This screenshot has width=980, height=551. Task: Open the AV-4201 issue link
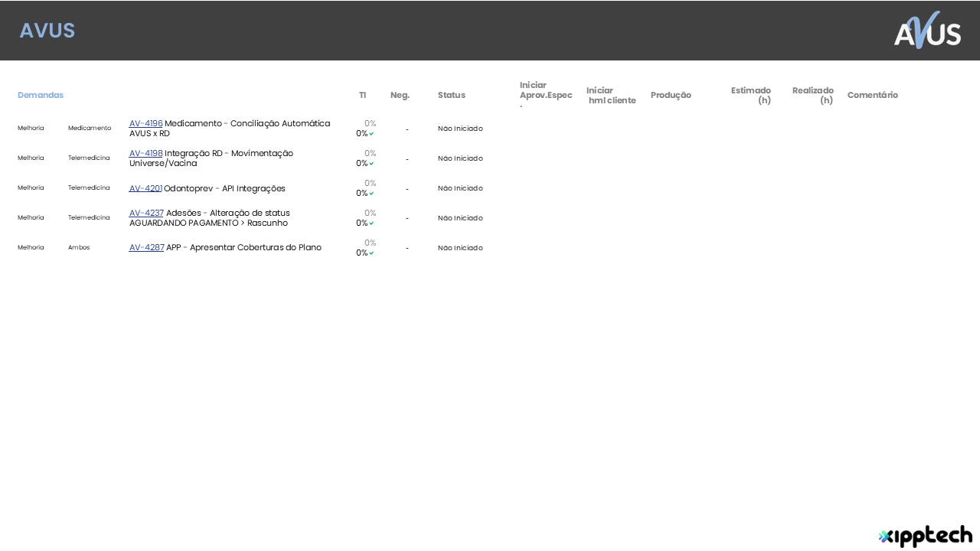[145, 188]
